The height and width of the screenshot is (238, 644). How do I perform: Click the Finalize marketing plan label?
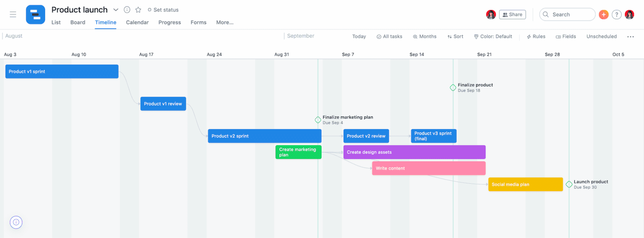point(348,117)
